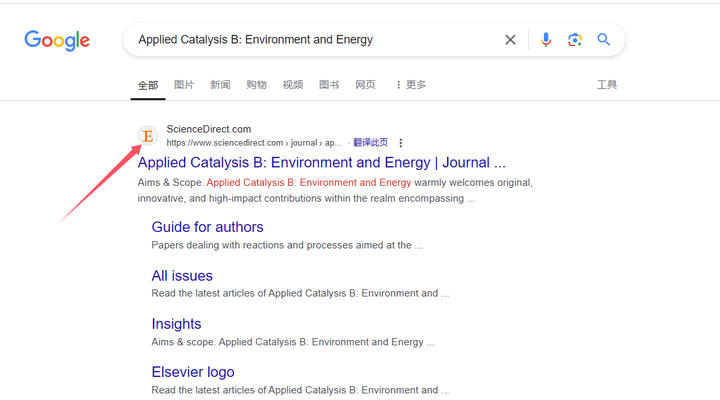This screenshot has height=400, width=720.
Task: Open the All issues sitelink
Action: 182,276
